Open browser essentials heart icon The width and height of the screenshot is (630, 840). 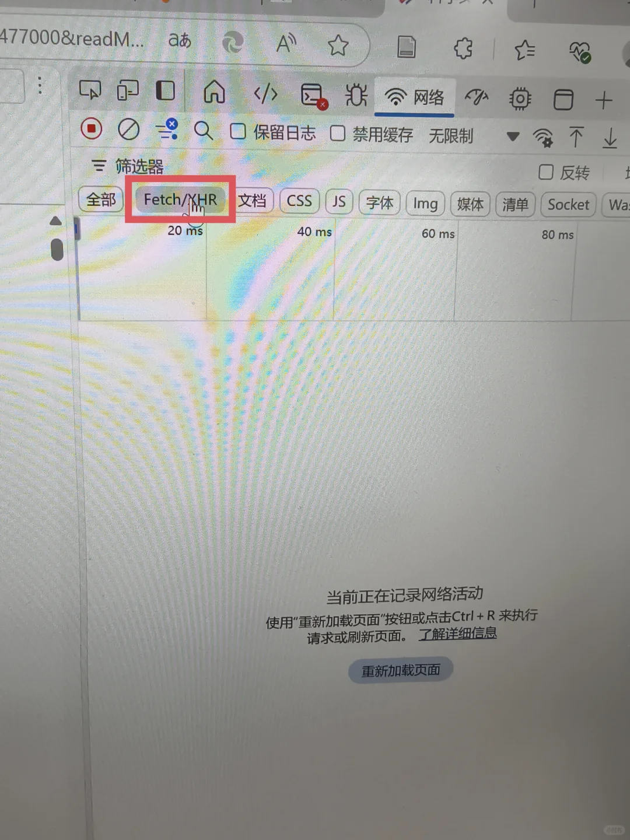point(580,52)
